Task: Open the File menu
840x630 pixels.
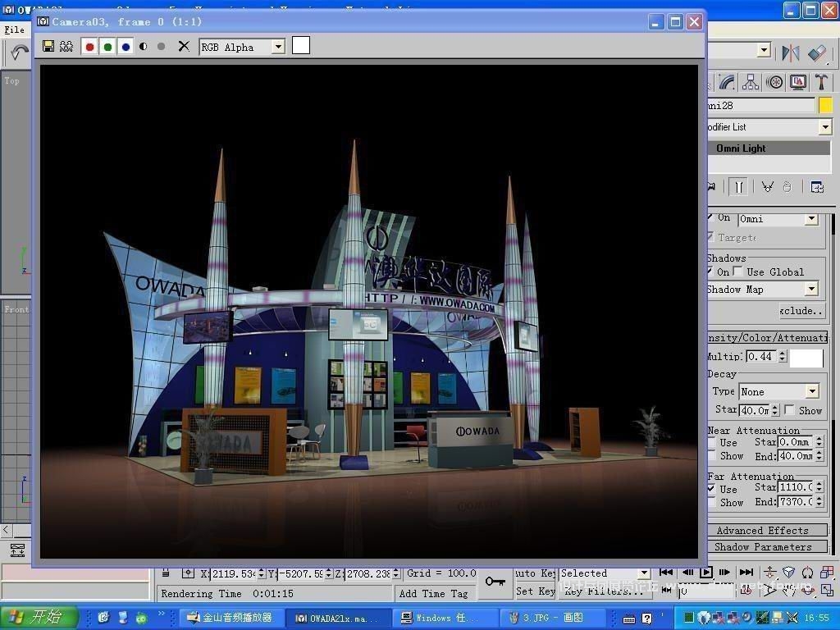Action: click(x=15, y=30)
